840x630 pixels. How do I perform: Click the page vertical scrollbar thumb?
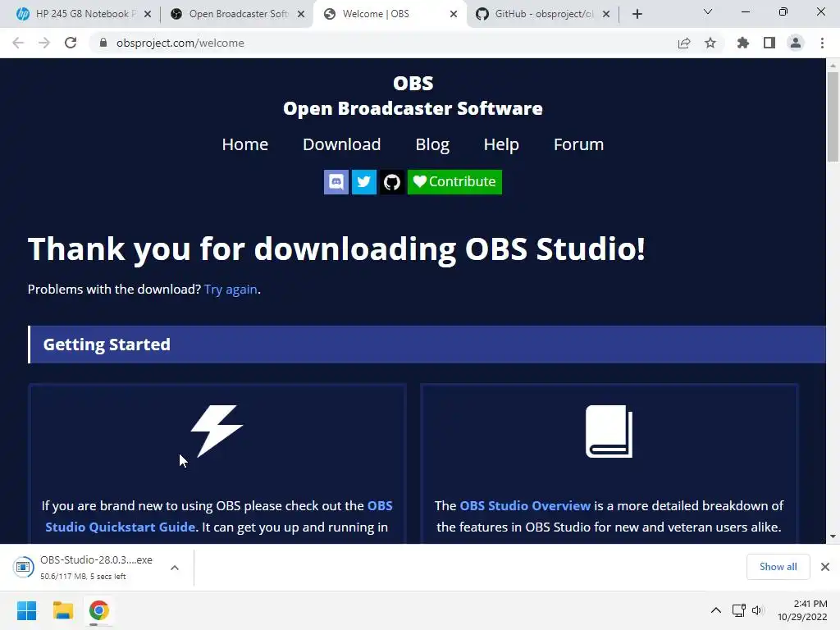(833, 116)
